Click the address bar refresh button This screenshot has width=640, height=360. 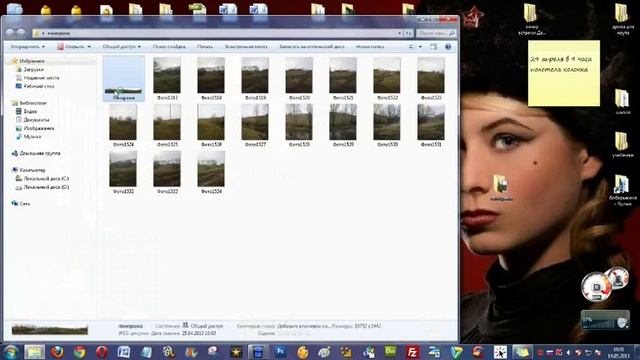pos(409,33)
